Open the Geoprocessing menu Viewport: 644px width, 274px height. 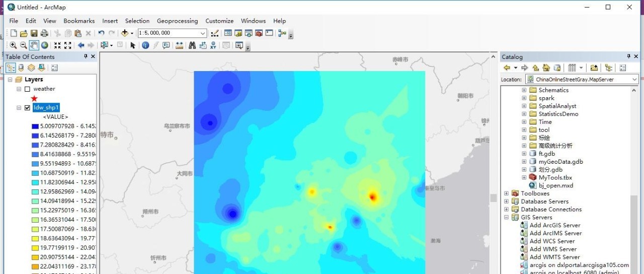177,21
